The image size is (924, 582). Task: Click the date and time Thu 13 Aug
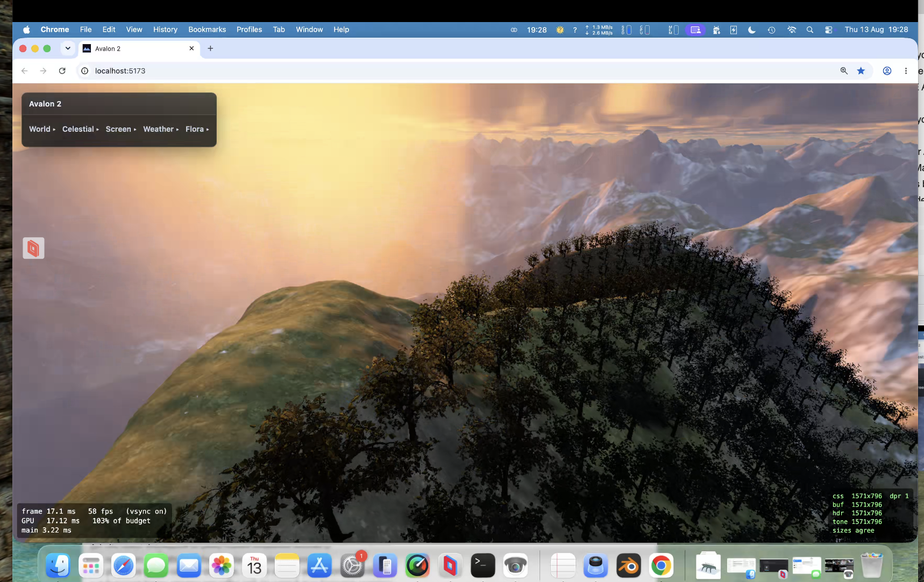point(876,30)
